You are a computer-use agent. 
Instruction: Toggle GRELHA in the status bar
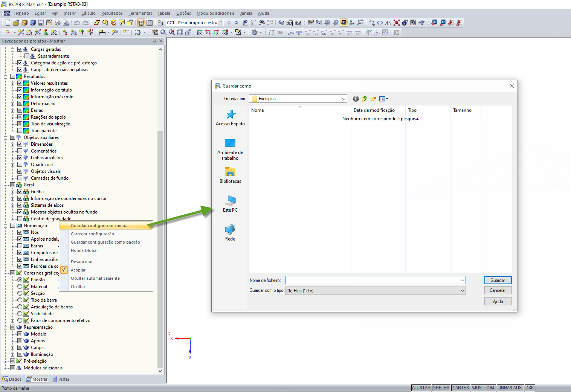(441, 388)
